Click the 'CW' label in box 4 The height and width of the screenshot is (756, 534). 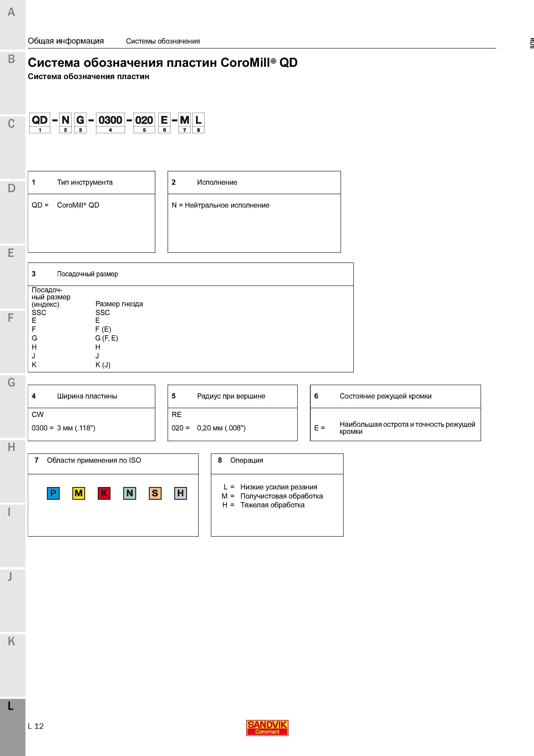click(x=37, y=415)
